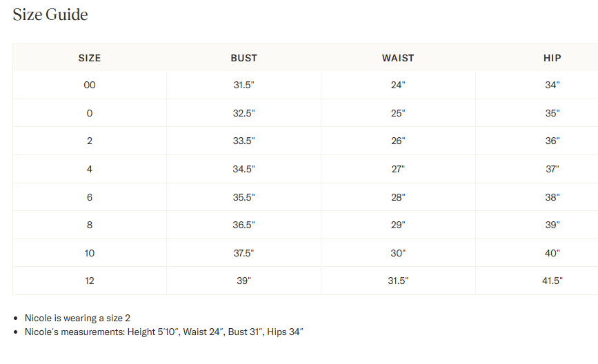Select the size 10 row label
This screenshot has height=364, width=598.
coord(90,253)
